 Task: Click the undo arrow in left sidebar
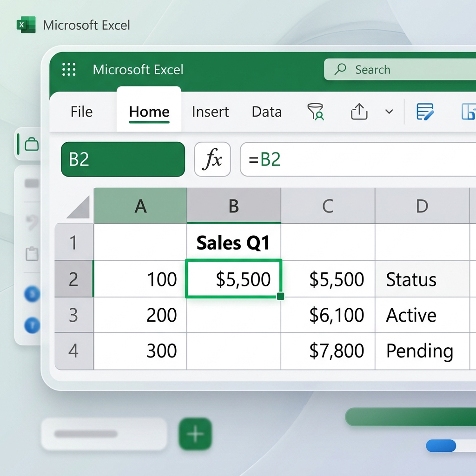coord(32,222)
